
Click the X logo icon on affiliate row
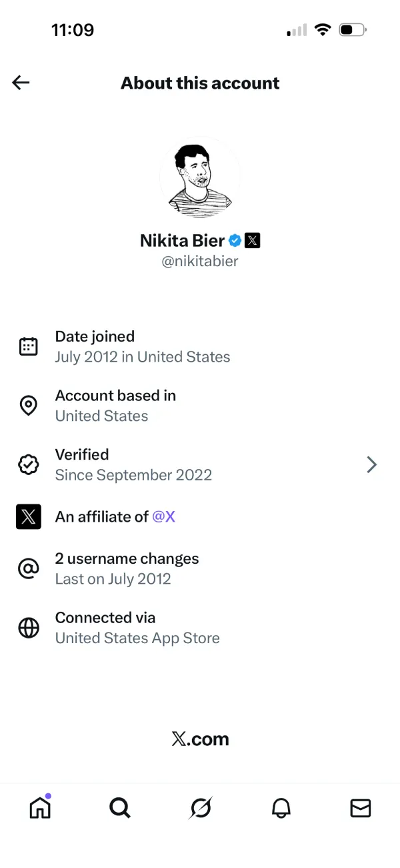pos(28,516)
